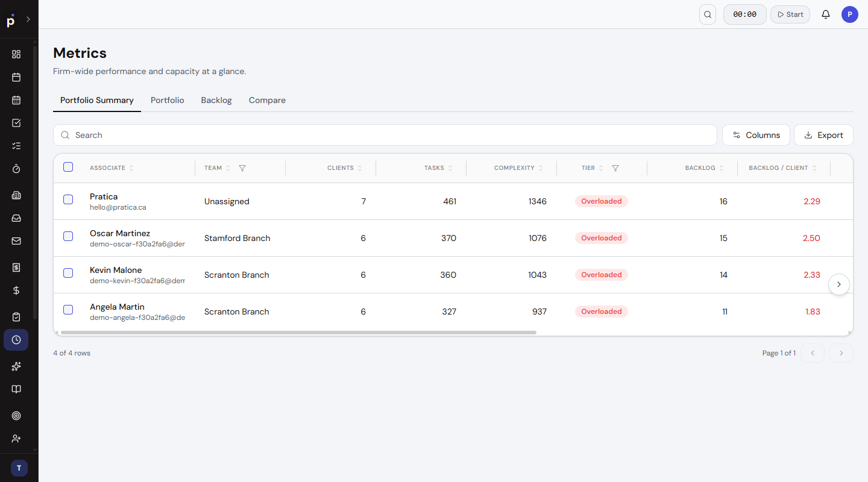Click the T workspace avatar in the sidebar
The width and height of the screenshot is (868, 482).
(19, 468)
